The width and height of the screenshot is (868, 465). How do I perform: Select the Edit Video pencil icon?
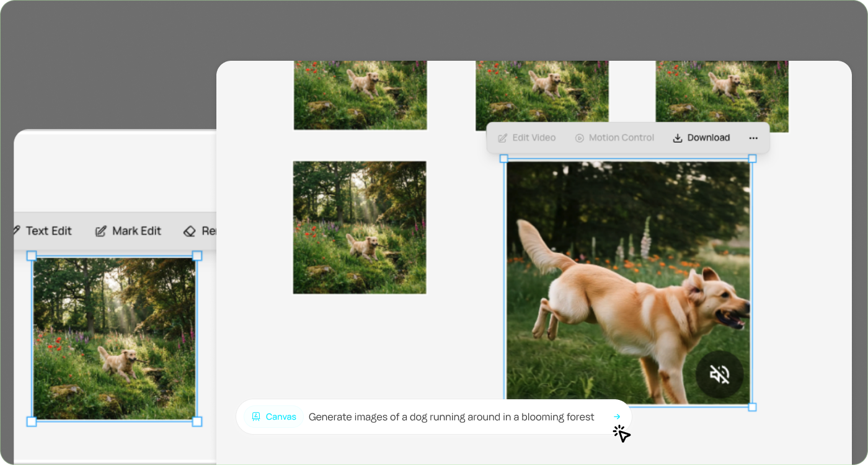(x=502, y=137)
